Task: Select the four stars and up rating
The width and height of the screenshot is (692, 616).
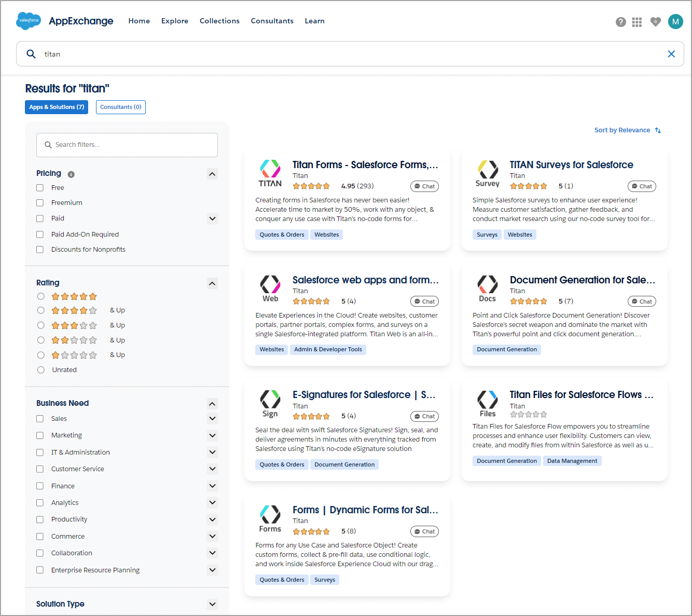Action: [x=40, y=310]
